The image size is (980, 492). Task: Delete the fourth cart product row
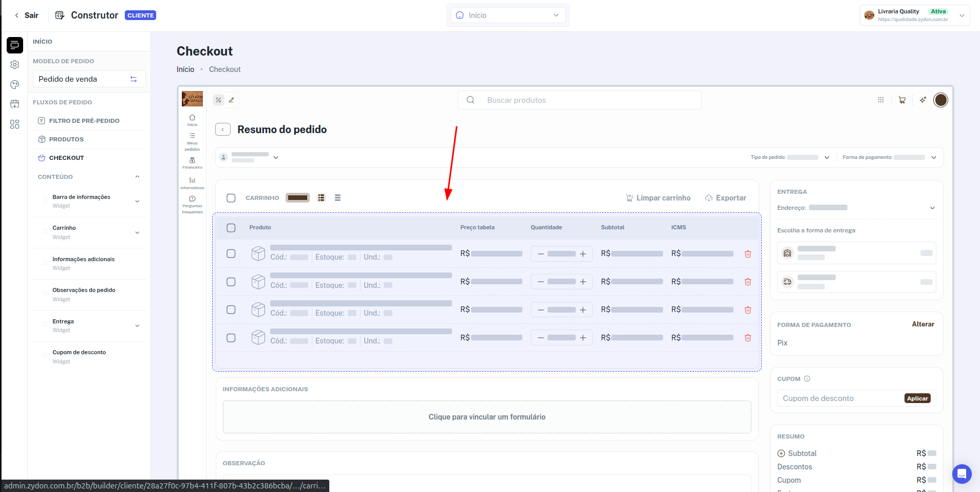748,338
